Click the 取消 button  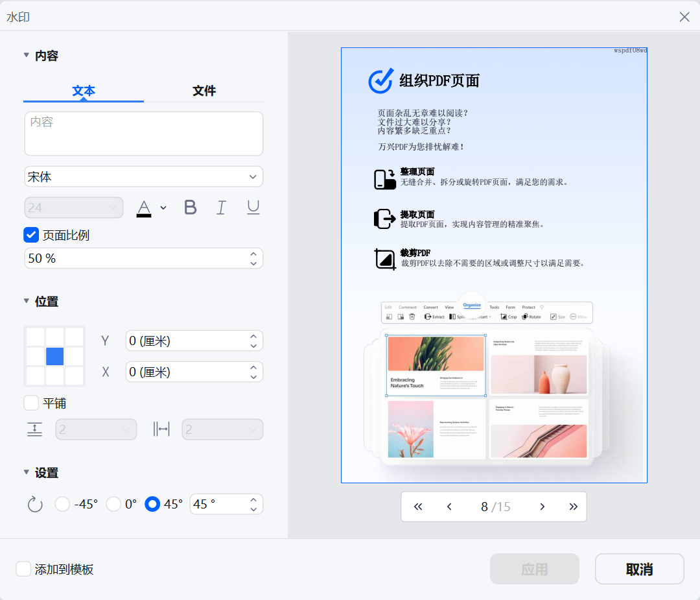(639, 568)
